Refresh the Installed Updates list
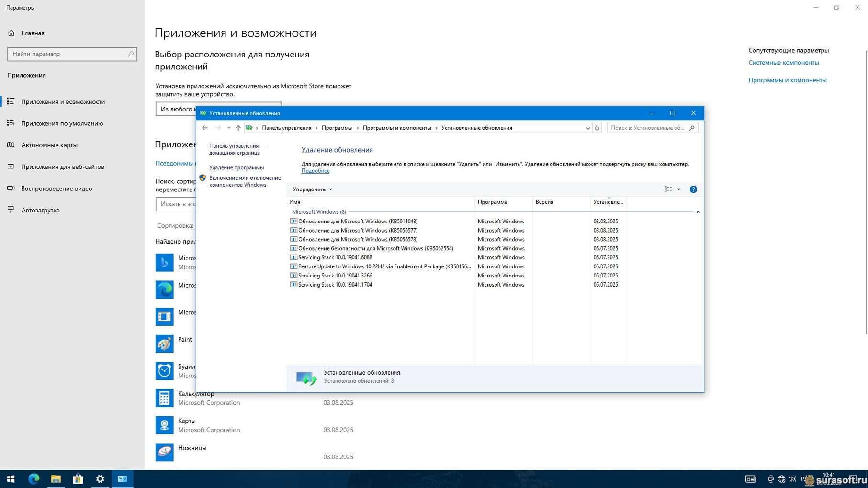Viewport: 868px width, 488px height. click(x=597, y=128)
